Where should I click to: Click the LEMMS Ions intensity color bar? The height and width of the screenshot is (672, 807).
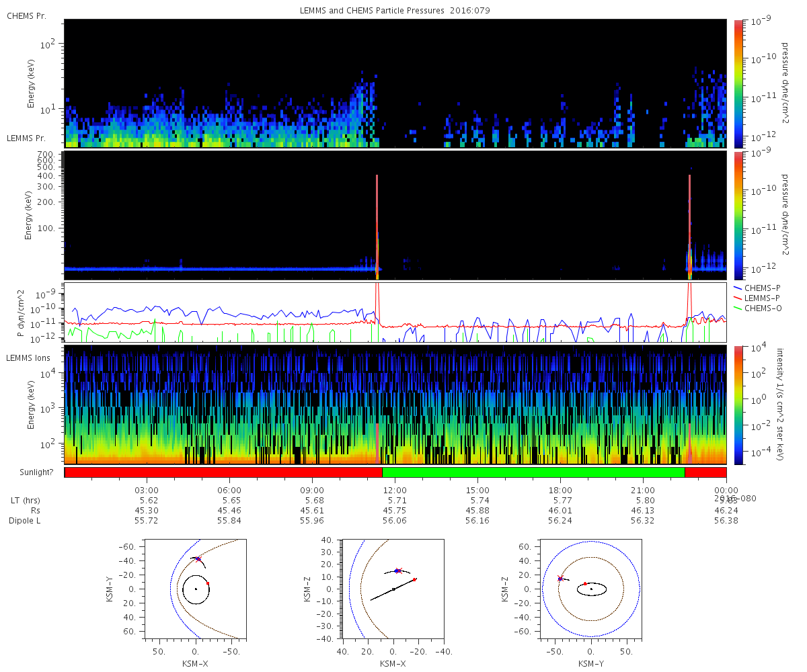point(738,405)
